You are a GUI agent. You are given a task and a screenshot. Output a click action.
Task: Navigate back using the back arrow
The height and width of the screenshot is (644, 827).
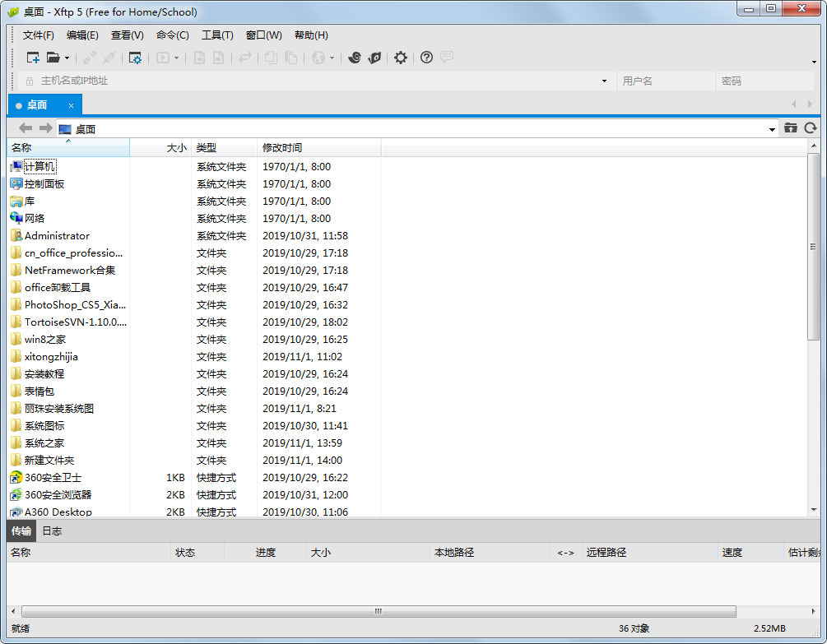point(25,128)
